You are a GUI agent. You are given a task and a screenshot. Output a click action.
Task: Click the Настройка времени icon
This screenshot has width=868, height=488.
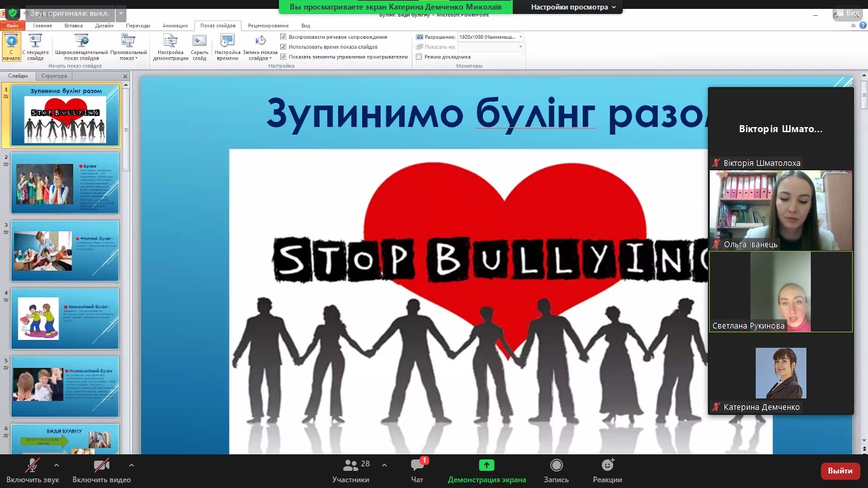point(227,47)
